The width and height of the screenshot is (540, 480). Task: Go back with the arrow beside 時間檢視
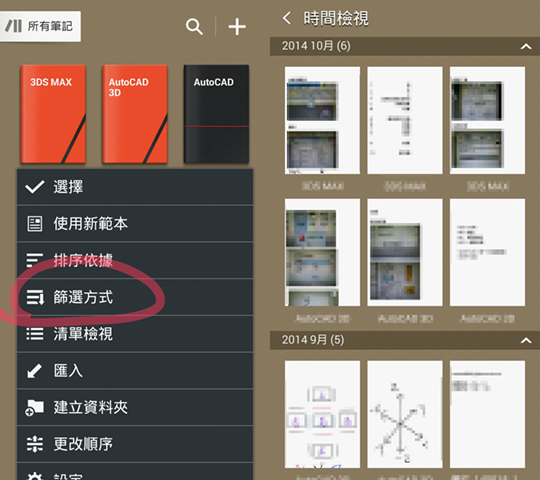pyautogui.click(x=287, y=18)
